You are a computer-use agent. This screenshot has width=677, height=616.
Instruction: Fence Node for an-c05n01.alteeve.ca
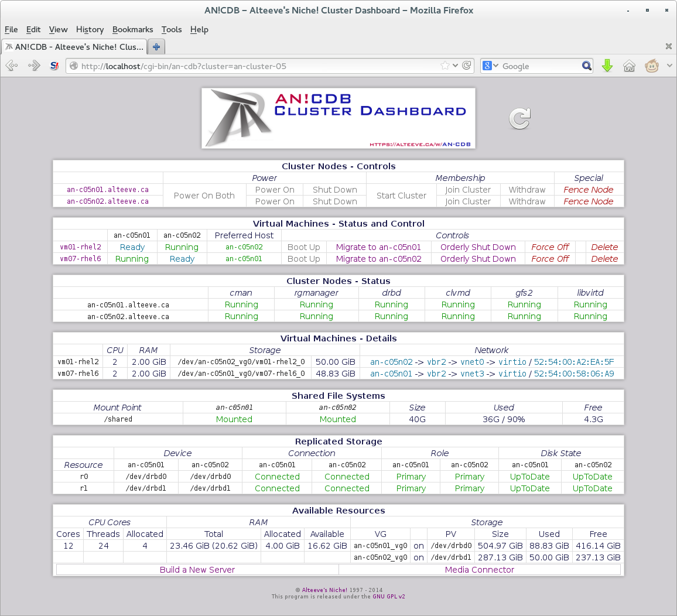click(x=589, y=190)
